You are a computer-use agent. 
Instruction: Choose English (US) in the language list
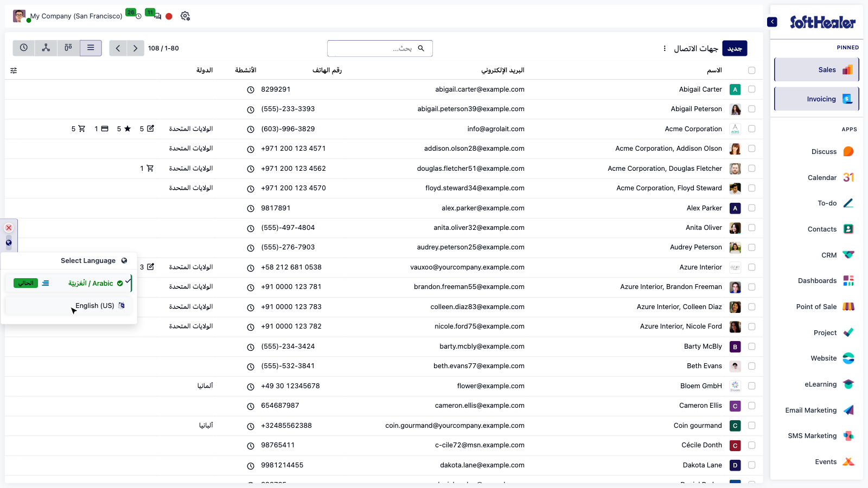pos(68,306)
